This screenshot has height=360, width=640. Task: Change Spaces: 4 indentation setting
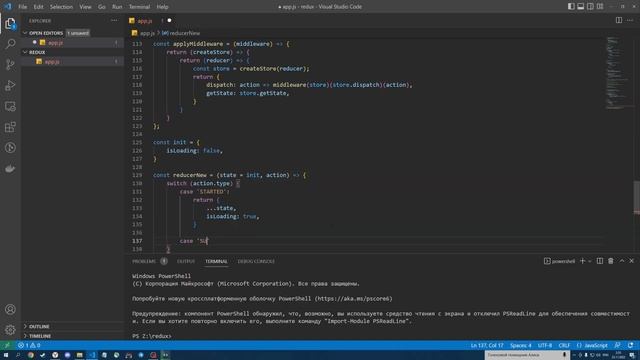pyautogui.click(x=521, y=345)
